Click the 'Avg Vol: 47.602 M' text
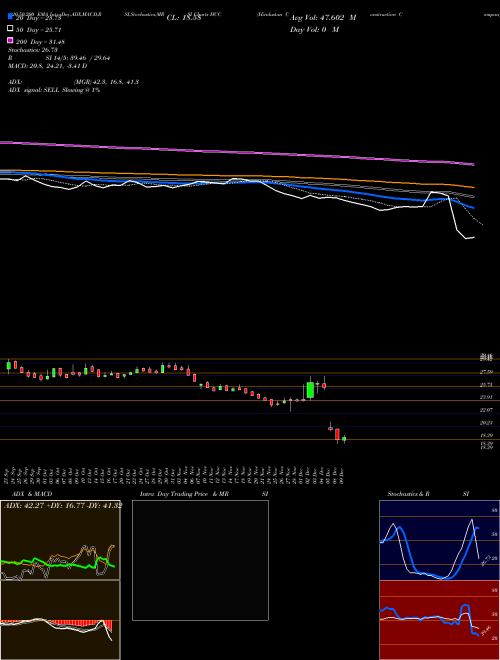This screenshot has height=660, width=500. click(323, 18)
